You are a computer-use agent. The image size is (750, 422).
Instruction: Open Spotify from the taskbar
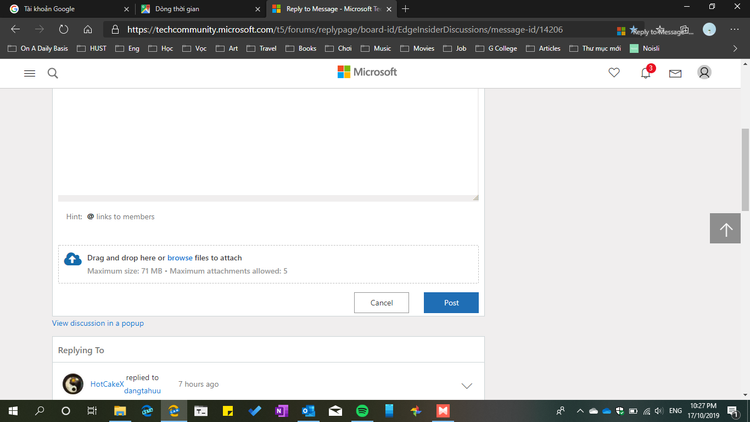coord(362,411)
